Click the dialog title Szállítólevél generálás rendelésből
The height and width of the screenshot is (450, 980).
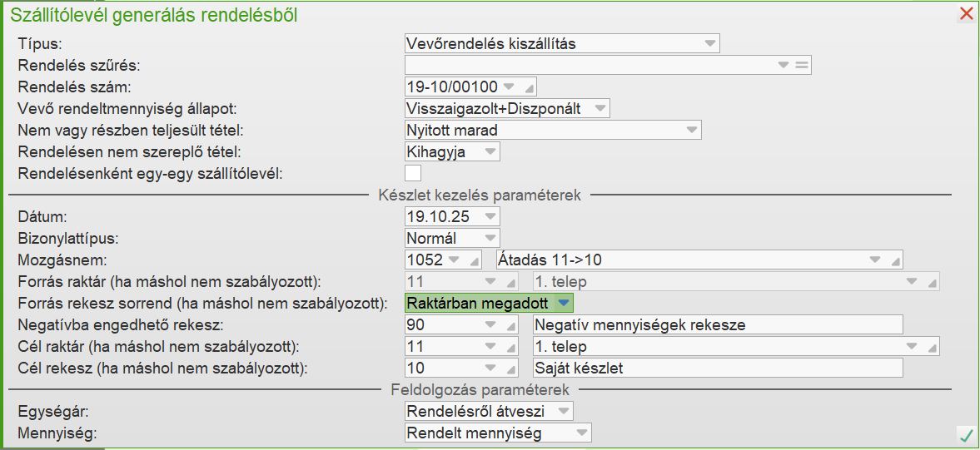click(x=154, y=15)
